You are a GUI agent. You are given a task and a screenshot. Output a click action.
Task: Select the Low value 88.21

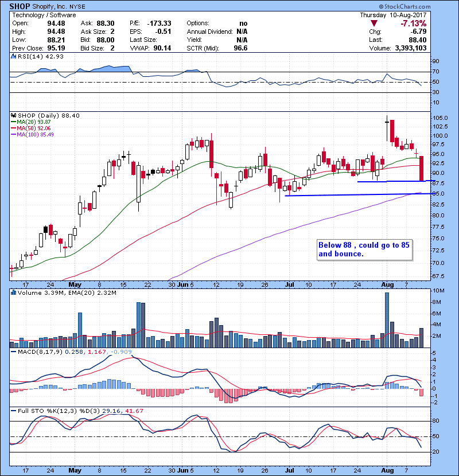[56, 40]
